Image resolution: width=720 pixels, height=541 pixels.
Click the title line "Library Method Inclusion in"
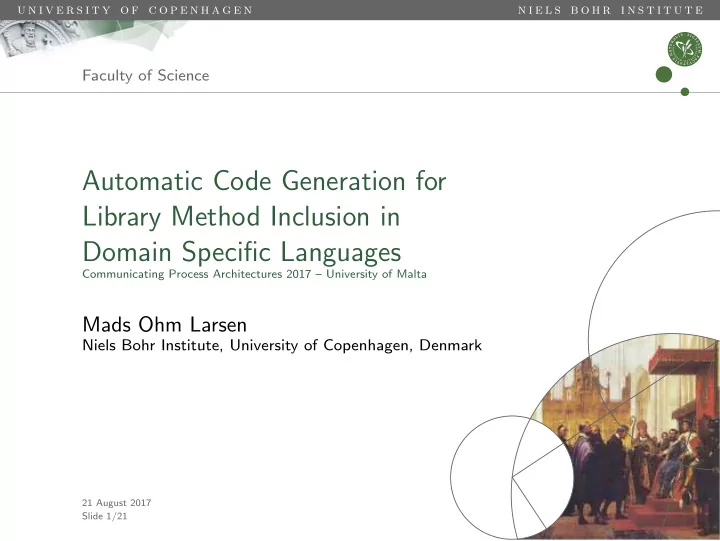tap(241, 216)
